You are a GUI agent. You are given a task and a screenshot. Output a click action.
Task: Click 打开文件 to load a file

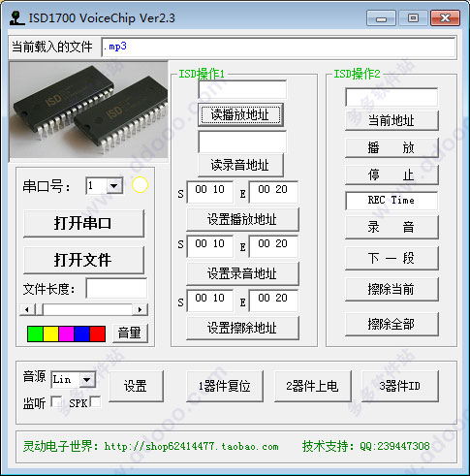[x=83, y=260]
